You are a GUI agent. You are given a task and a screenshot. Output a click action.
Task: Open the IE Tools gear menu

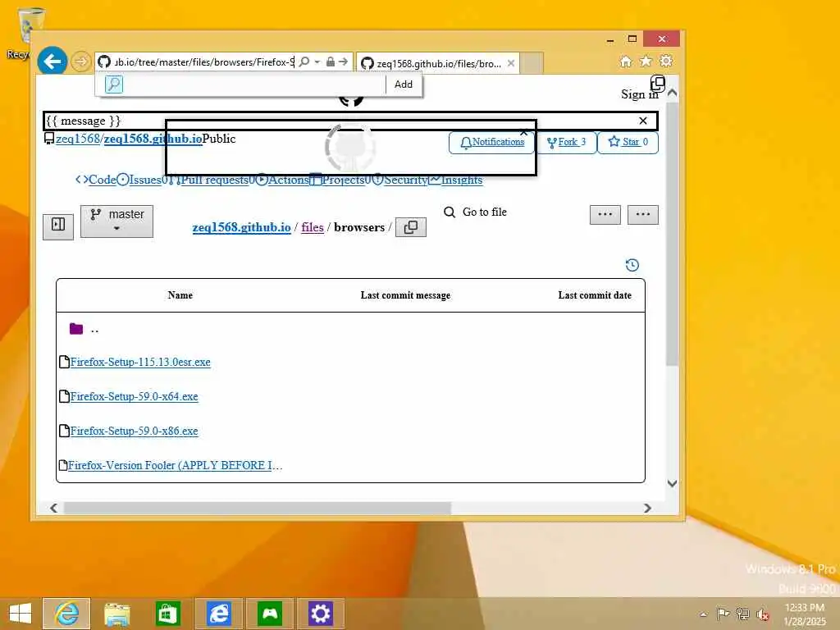[x=666, y=61]
